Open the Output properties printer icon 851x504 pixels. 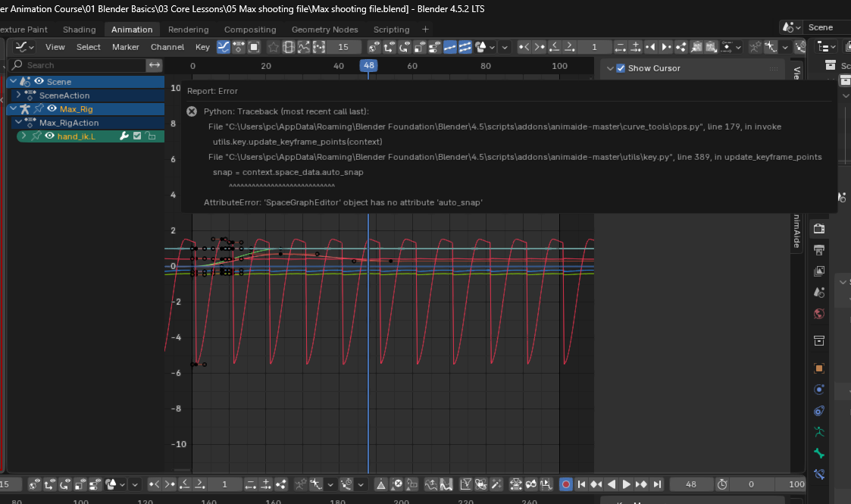819,249
